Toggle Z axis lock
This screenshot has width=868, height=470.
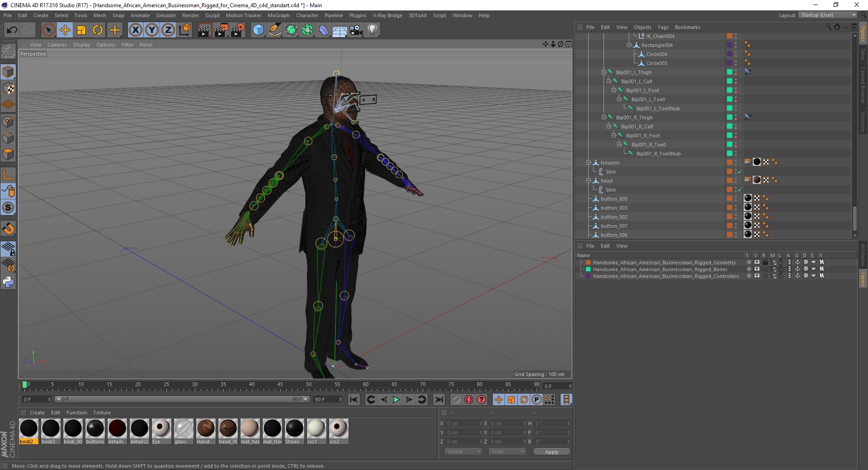tap(168, 30)
